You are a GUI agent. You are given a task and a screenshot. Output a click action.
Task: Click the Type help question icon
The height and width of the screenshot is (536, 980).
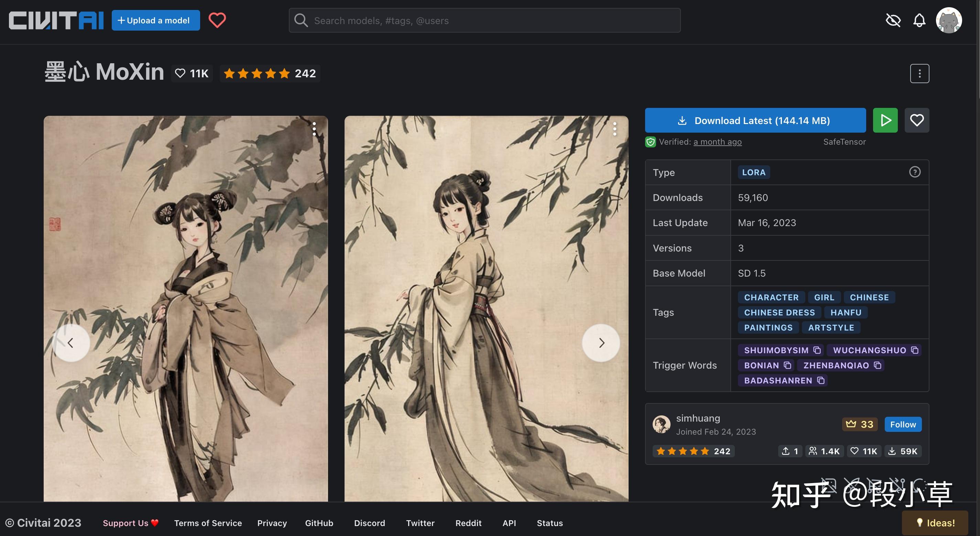[915, 172]
